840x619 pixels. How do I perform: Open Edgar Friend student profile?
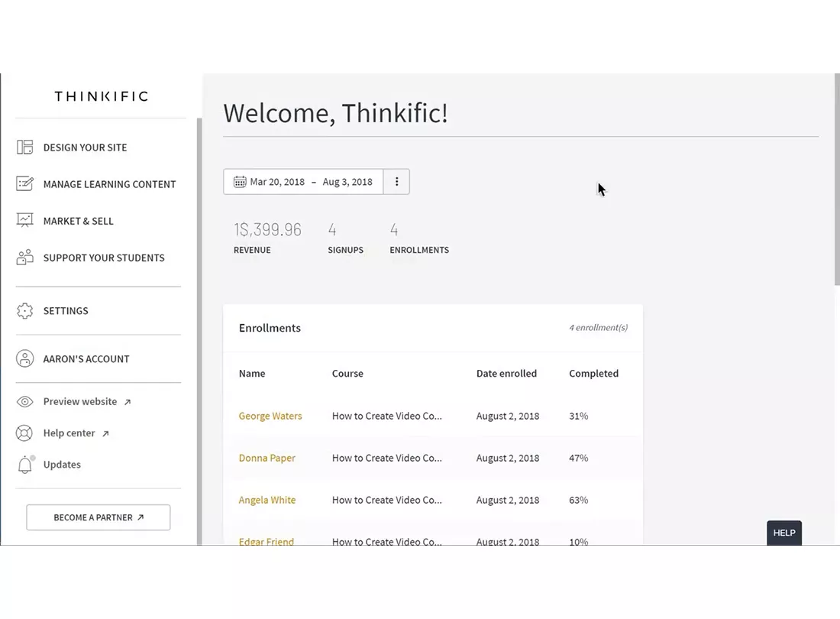267,541
